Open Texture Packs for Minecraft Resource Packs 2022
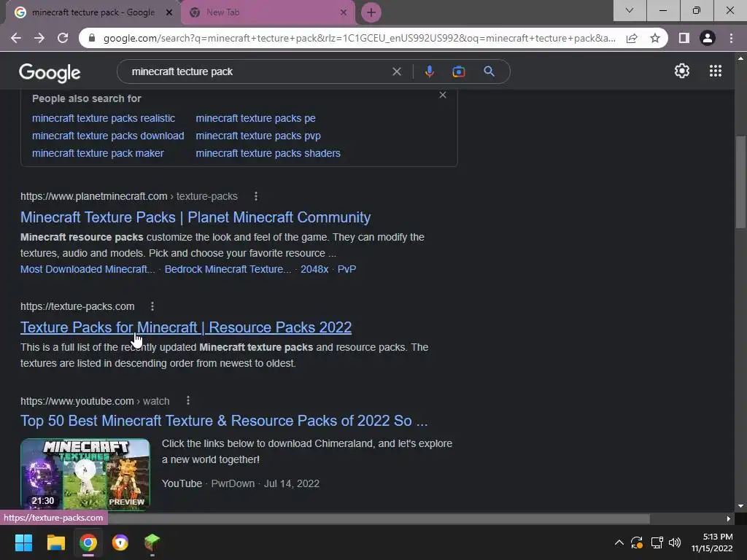 [x=186, y=327]
